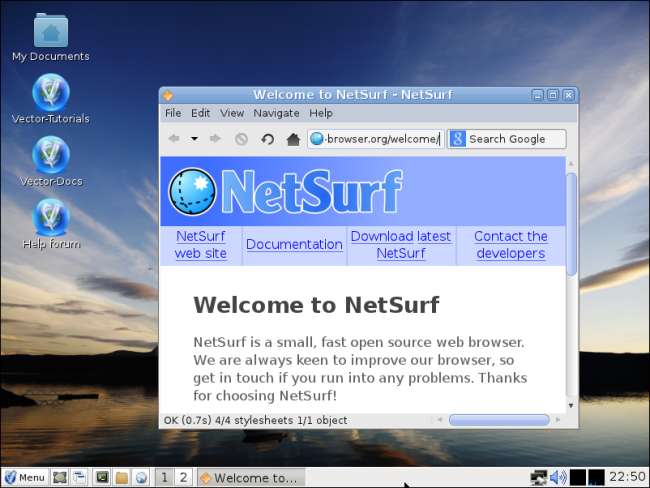Go to home page via house icon

click(293, 139)
